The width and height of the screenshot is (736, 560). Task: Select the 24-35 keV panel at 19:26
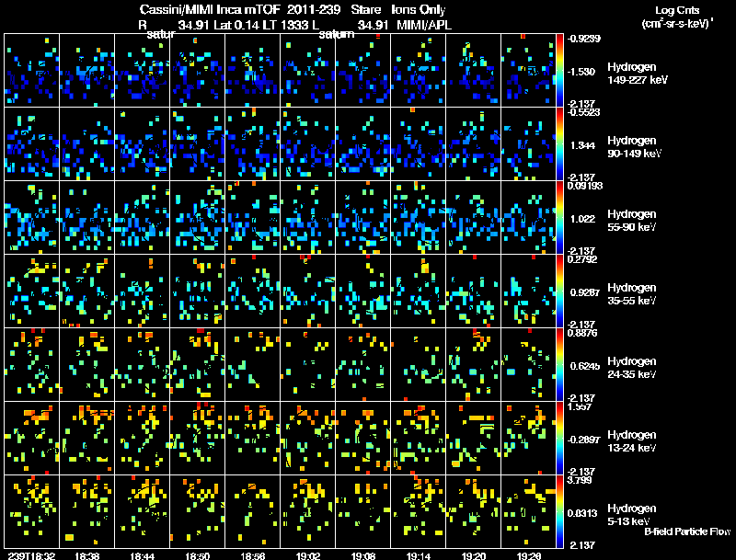(529, 364)
